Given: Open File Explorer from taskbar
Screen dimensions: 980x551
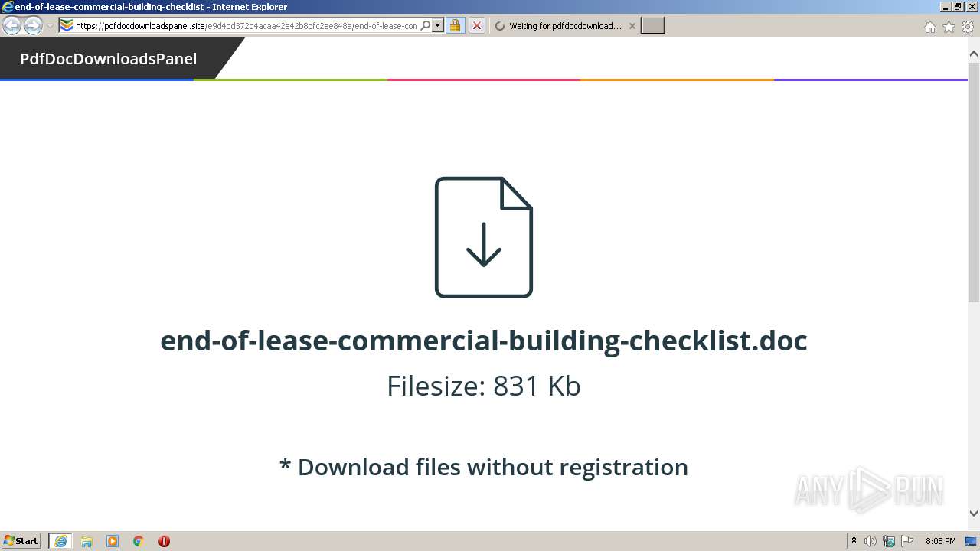Looking at the screenshot, I should point(87,541).
